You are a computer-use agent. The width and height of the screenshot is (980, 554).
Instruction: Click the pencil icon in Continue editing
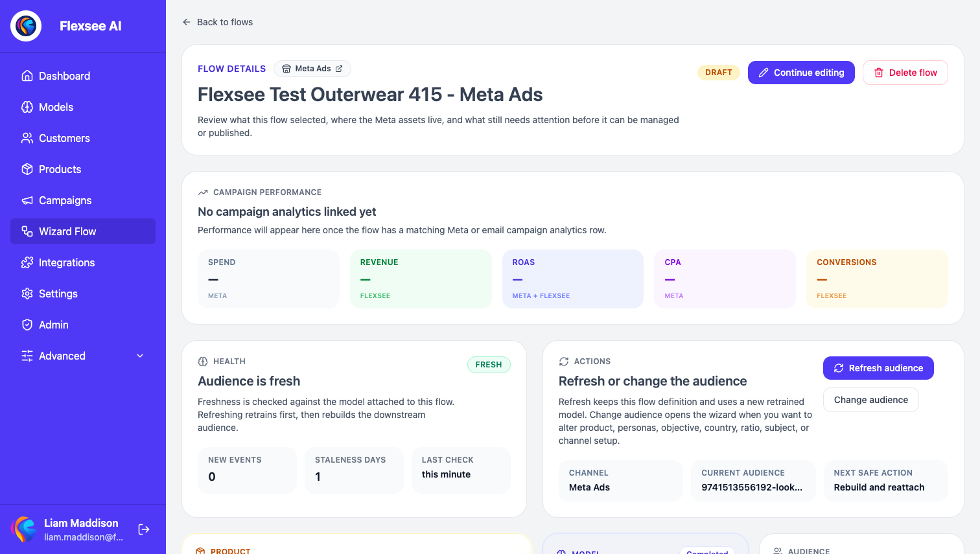coord(764,73)
